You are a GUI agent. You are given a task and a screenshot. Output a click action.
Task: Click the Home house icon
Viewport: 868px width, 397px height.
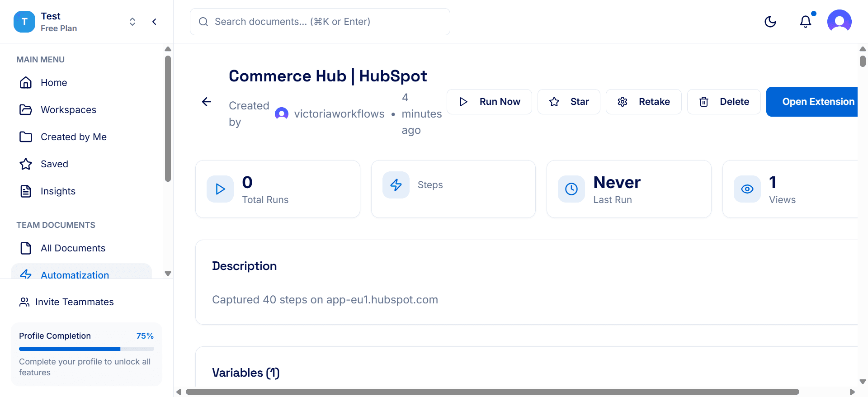tap(26, 83)
